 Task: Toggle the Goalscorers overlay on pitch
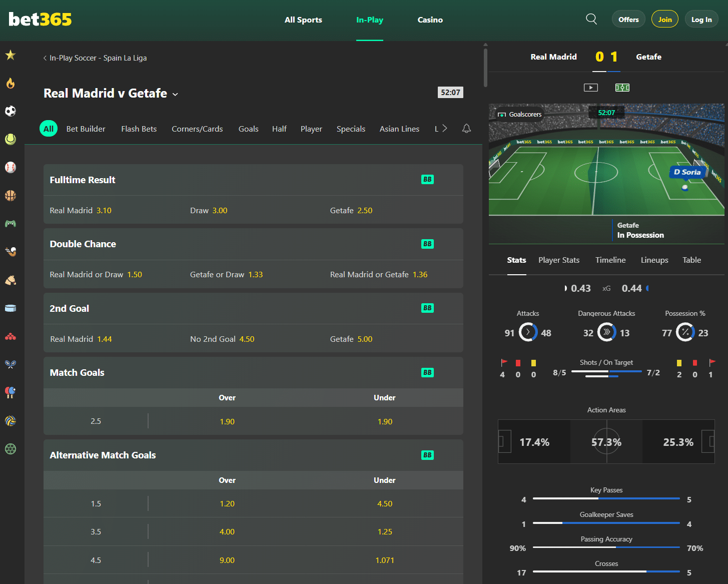519,114
